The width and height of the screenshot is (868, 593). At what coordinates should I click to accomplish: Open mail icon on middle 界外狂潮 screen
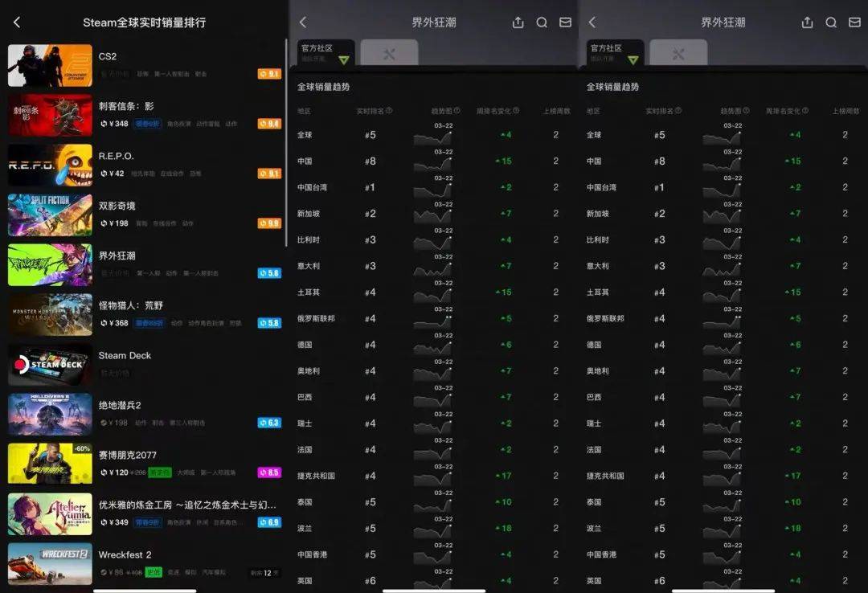[565, 22]
